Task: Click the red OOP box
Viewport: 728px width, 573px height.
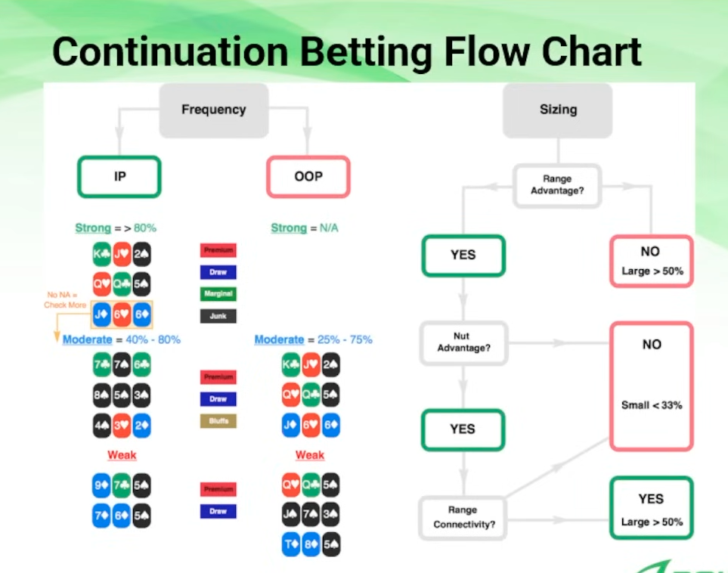Action: point(308,177)
